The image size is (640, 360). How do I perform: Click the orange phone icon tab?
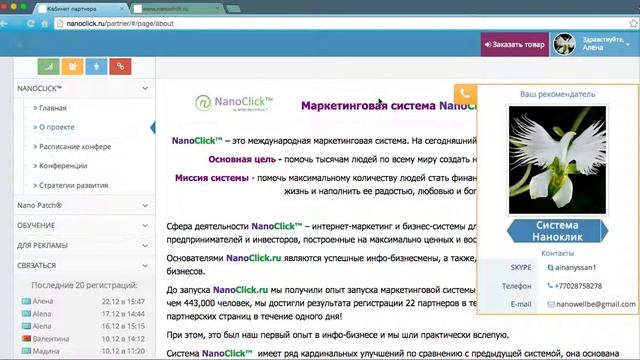465,94
